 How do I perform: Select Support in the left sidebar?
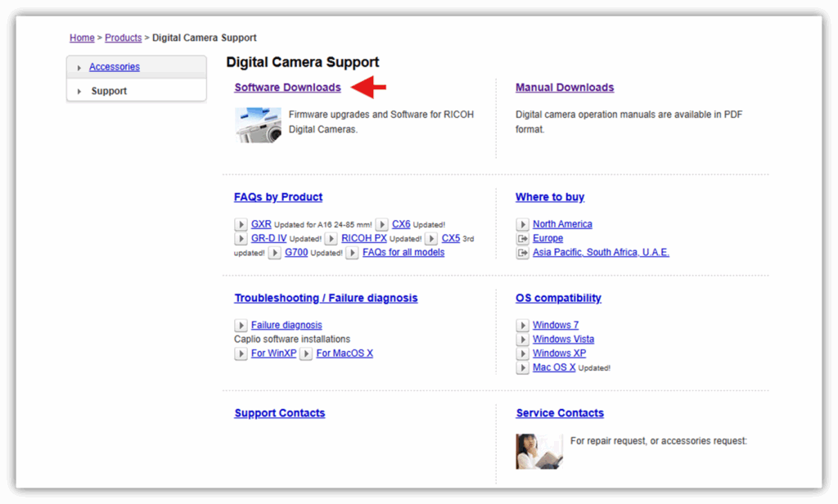coord(109,91)
